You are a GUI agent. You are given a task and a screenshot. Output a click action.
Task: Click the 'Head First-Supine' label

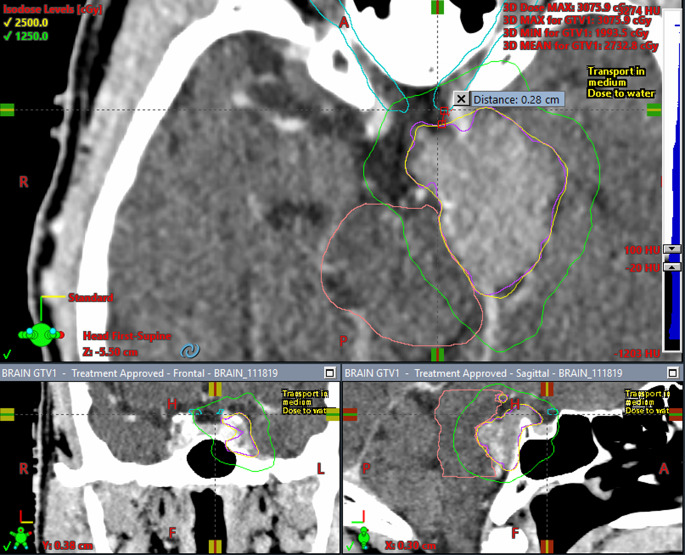click(127, 336)
